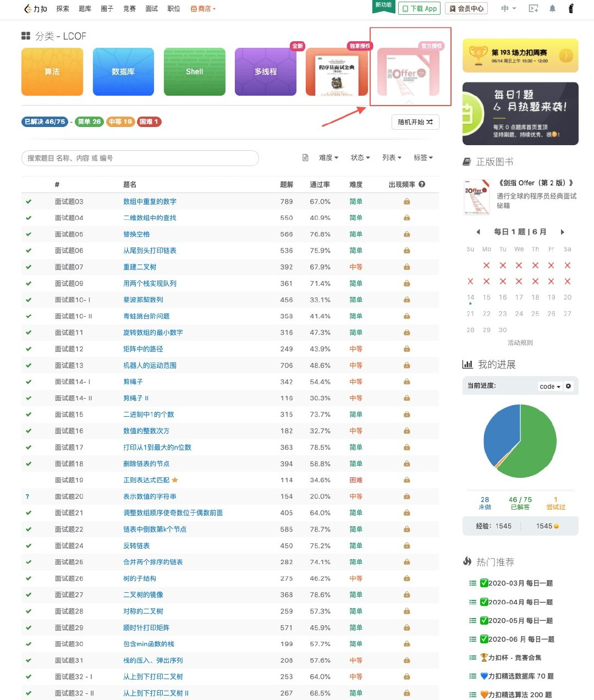Open the language 中 dropdown

tap(509, 9)
